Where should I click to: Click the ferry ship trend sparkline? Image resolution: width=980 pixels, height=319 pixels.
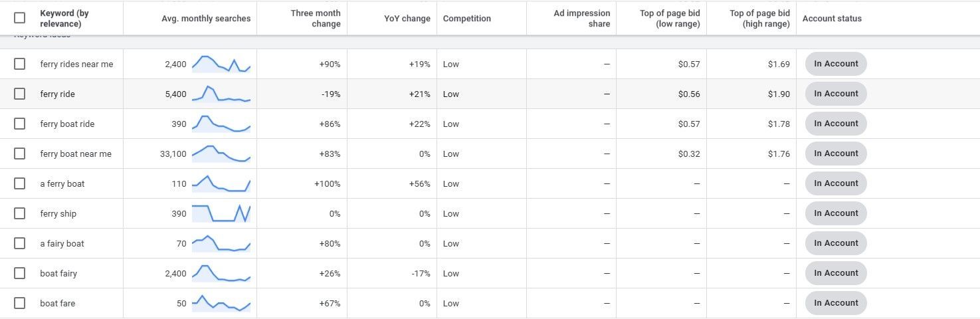point(221,213)
